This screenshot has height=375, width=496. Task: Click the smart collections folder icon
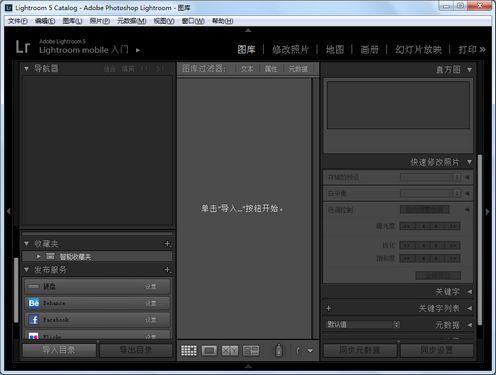(x=50, y=256)
